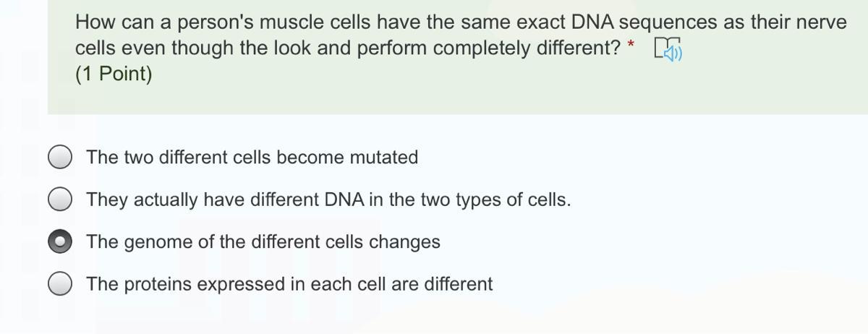Screen dimensions: 868x334
Task: Click the selected radio beside 'The genome' option
Action: pyautogui.click(x=60, y=242)
